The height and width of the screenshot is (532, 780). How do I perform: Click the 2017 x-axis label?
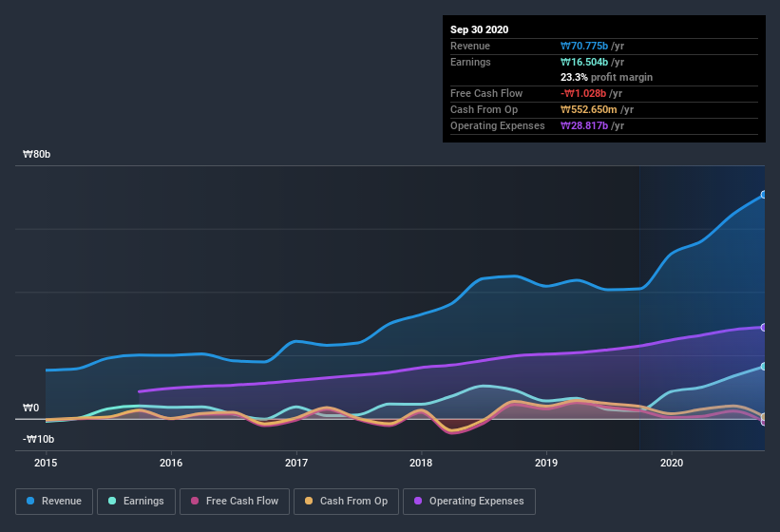point(296,463)
